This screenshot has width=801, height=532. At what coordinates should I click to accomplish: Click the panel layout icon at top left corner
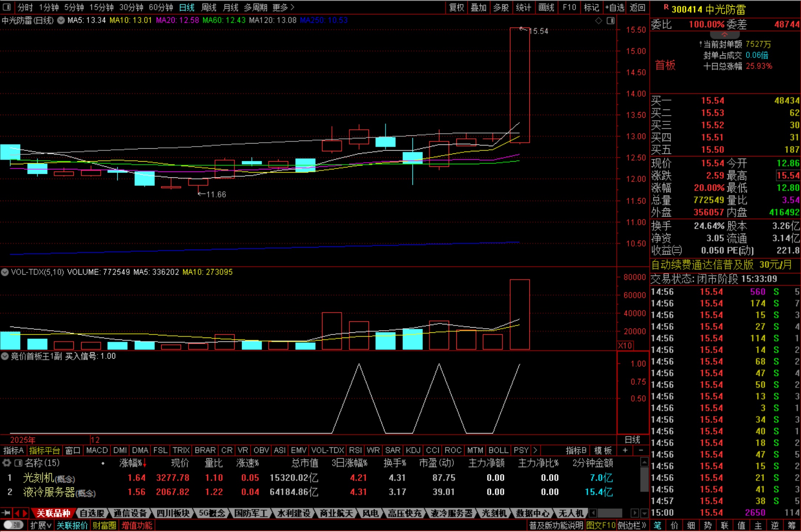(x=6, y=7)
